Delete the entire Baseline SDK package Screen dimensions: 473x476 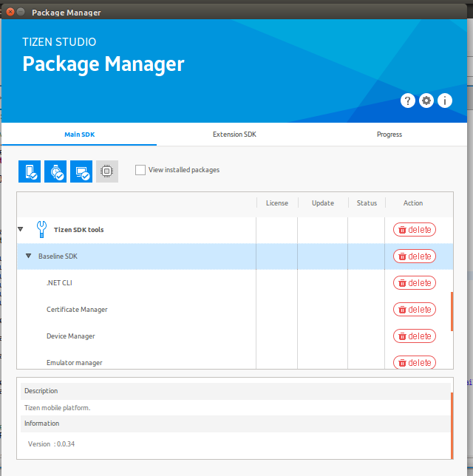click(x=415, y=256)
